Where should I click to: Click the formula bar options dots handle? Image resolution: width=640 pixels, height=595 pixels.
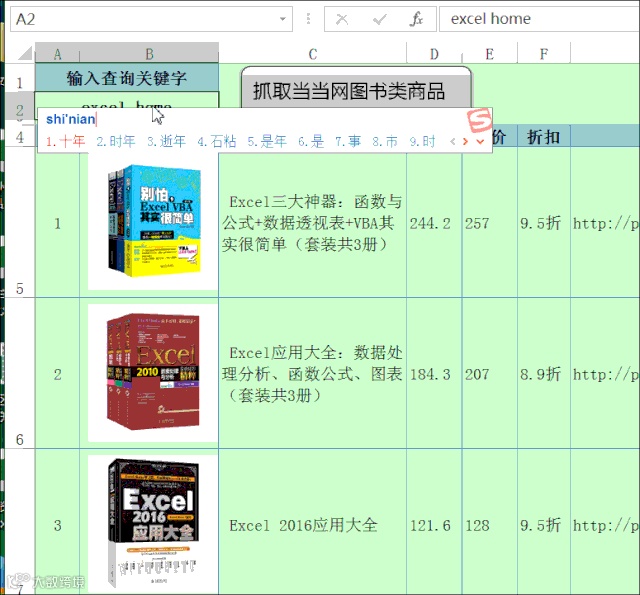coord(309,19)
